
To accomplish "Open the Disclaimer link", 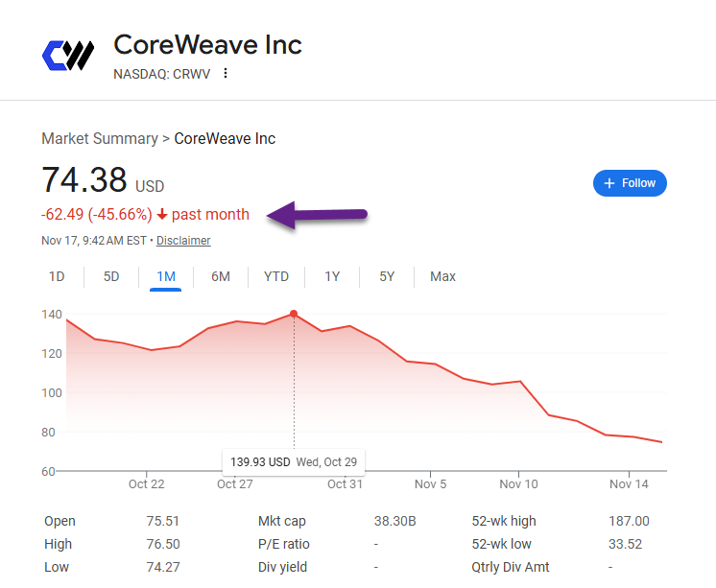I will (x=183, y=241).
